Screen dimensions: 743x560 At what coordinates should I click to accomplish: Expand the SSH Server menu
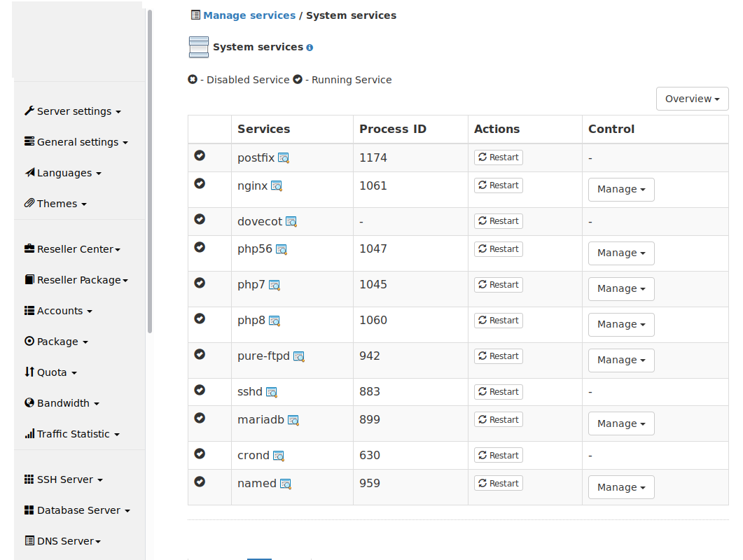64,479
